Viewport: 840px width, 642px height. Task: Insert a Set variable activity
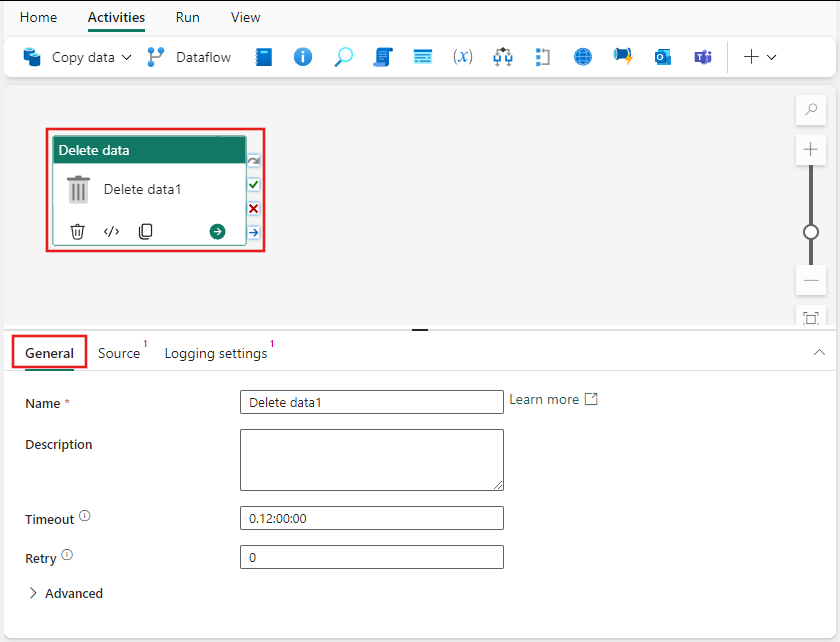point(463,57)
